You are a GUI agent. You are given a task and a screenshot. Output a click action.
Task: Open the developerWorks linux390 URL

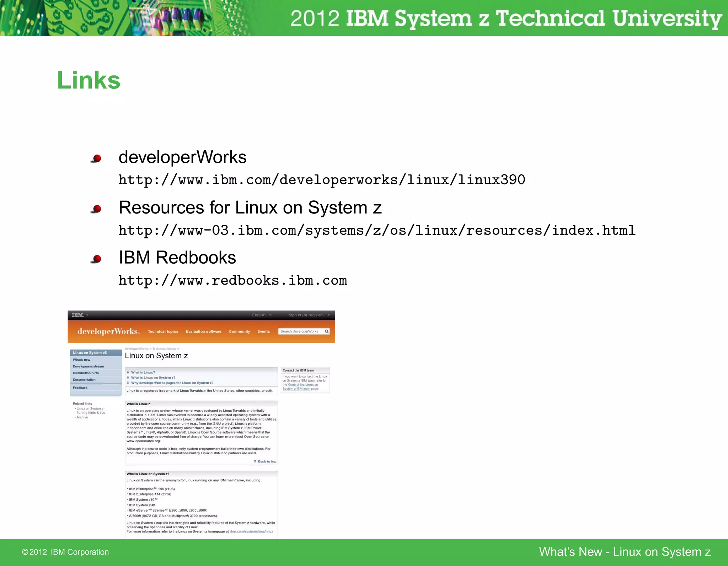(x=322, y=180)
